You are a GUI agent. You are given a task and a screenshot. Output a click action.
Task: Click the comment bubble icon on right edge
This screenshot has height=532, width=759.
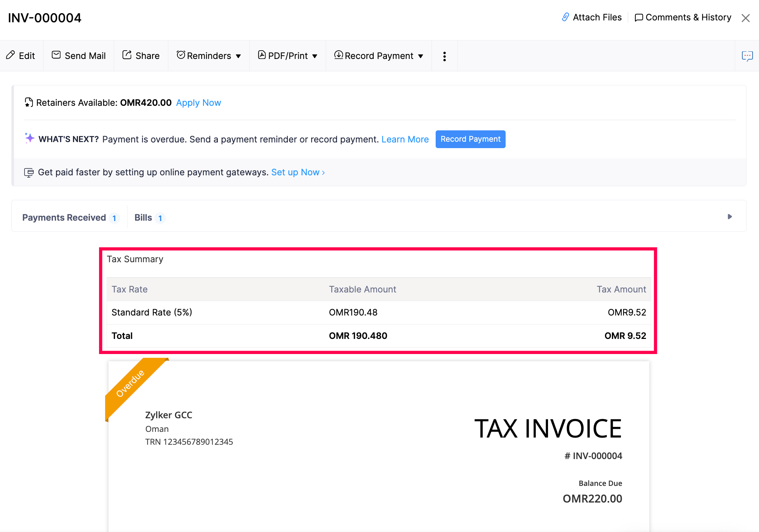pos(747,56)
